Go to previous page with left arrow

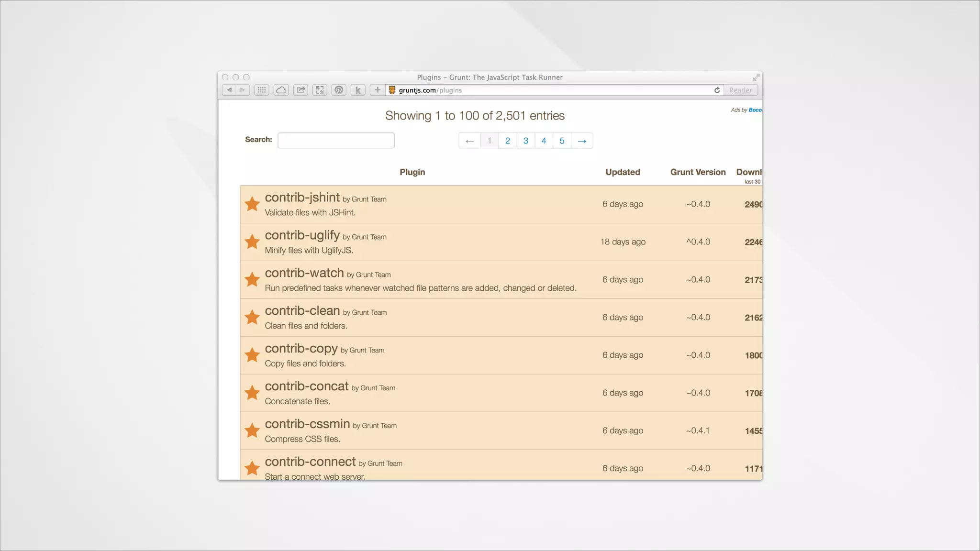469,141
